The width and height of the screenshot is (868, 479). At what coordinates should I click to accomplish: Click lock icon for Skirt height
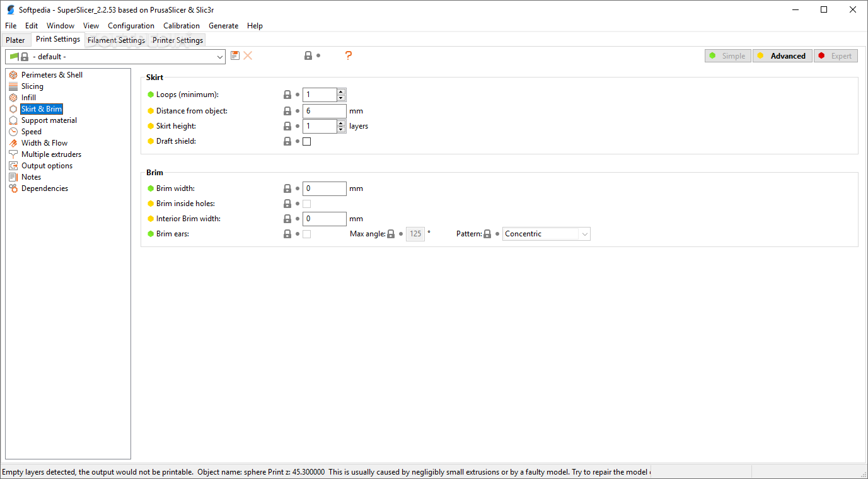tap(287, 126)
